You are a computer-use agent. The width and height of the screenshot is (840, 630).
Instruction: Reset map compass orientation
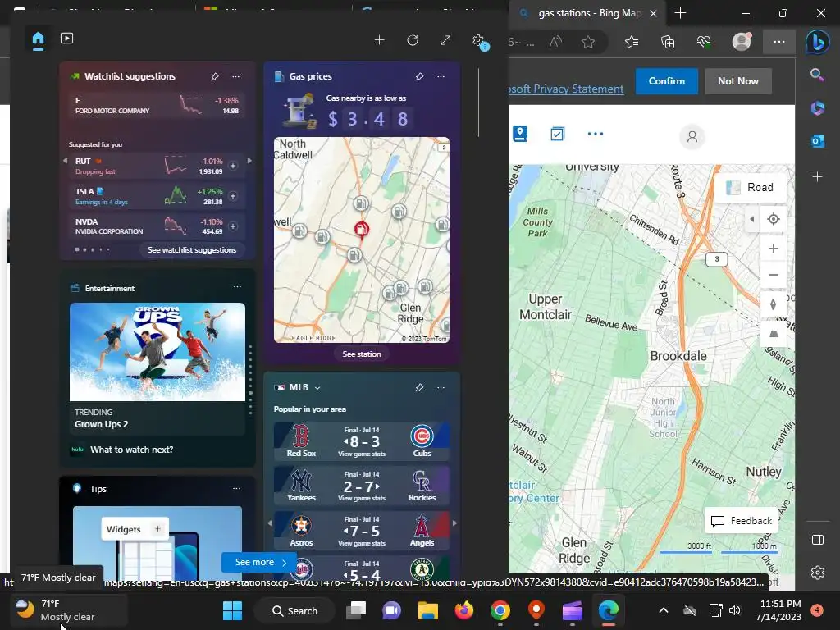773,304
